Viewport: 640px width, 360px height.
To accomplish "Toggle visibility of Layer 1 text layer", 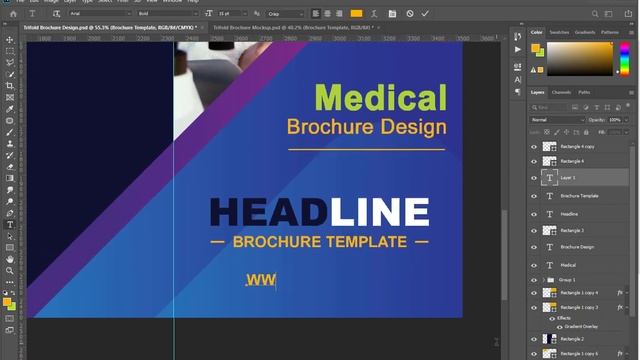I will click(534, 178).
